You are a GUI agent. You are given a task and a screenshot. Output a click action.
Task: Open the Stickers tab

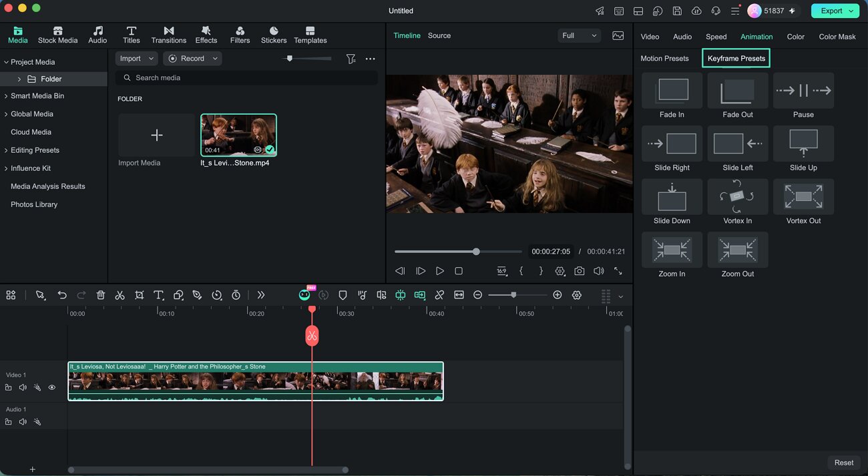[274, 35]
